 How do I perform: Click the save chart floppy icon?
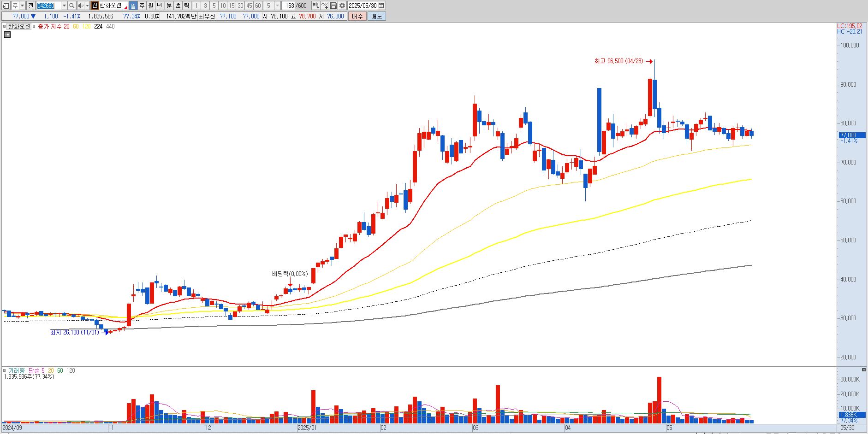(x=333, y=6)
